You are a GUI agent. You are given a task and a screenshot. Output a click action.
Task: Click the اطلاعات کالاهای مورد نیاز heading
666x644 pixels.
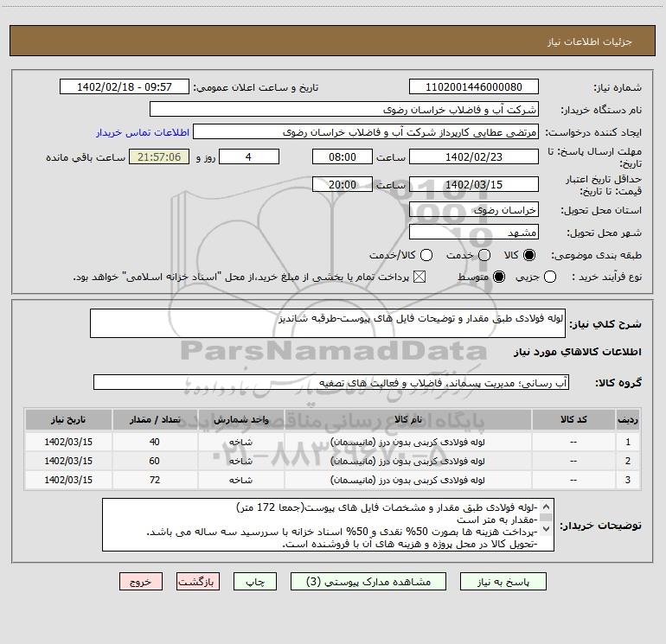pos(578,352)
